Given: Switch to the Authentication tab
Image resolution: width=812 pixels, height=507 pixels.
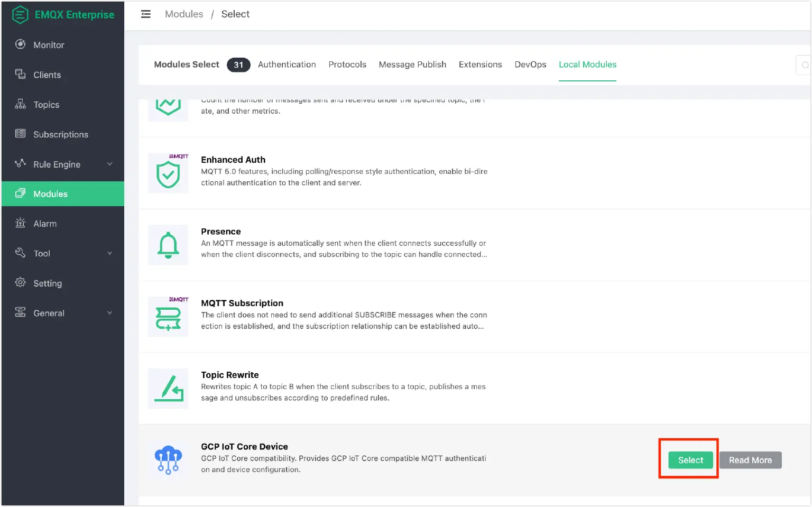Looking at the screenshot, I should 287,64.
